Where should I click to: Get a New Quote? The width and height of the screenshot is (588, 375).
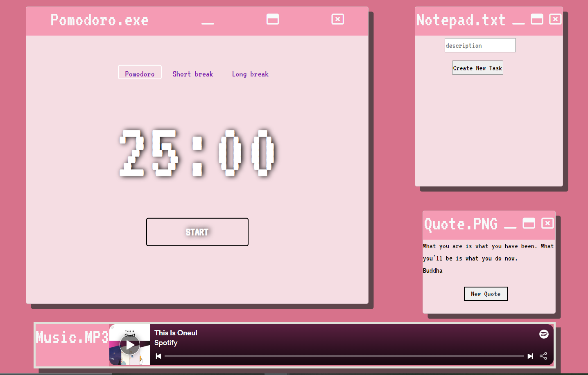486,294
